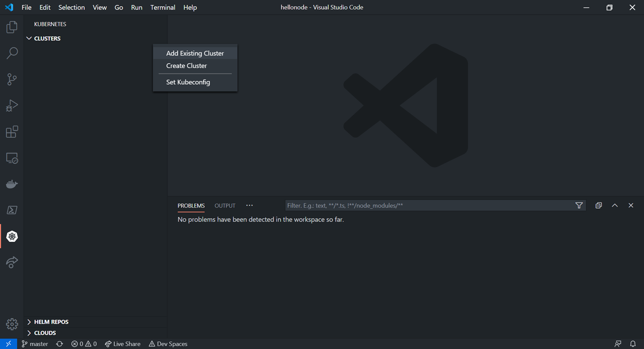This screenshot has height=349, width=644.
Task: Open the Run menu
Action: pyautogui.click(x=137, y=7)
